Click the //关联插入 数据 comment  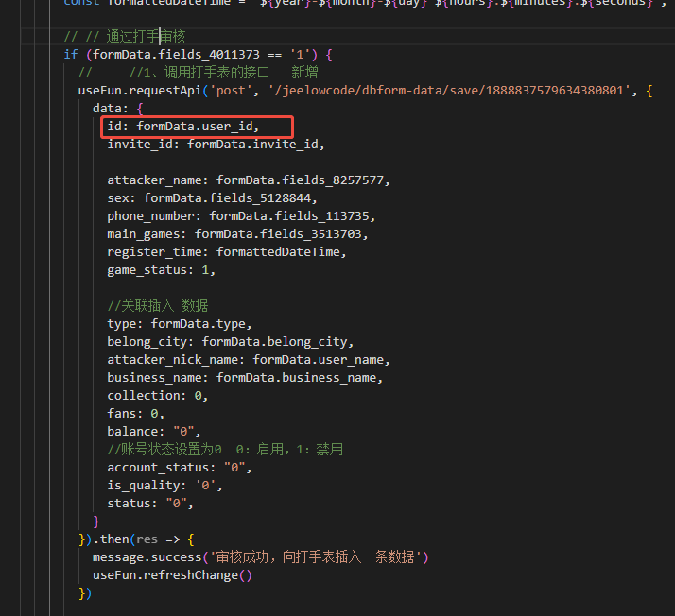(157, 306)
